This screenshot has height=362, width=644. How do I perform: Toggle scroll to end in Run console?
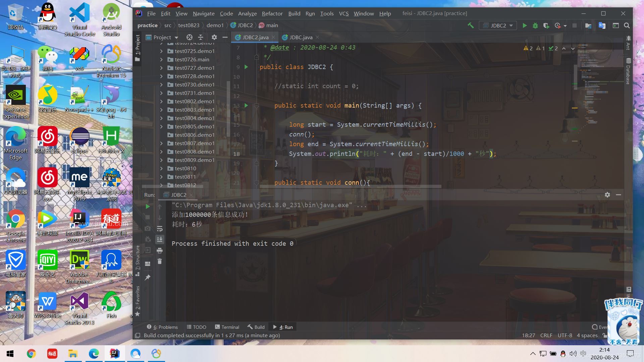(160, 239)
